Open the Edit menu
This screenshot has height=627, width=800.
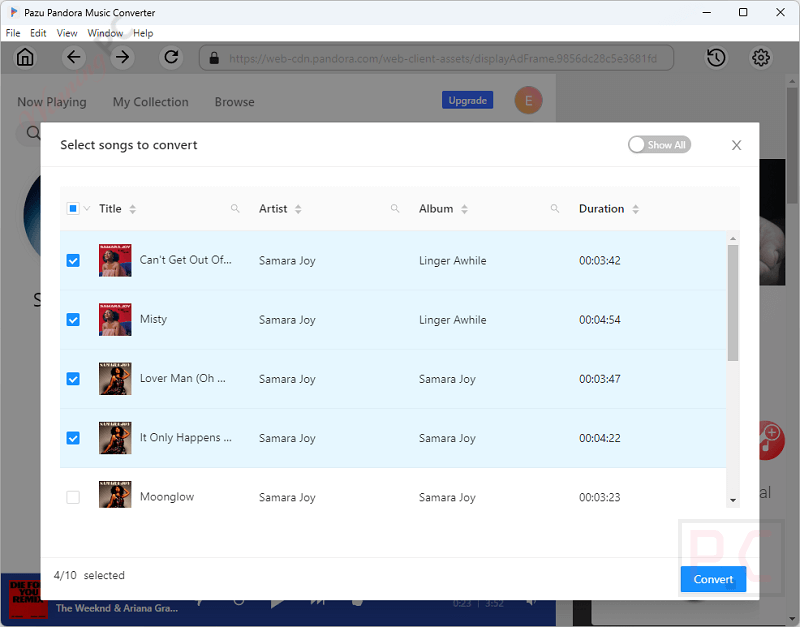[38, 33]
